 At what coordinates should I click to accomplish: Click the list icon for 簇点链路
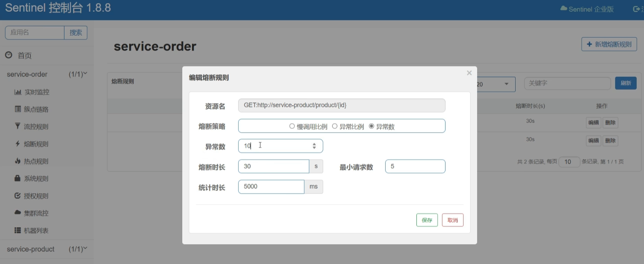coord(18,109)
